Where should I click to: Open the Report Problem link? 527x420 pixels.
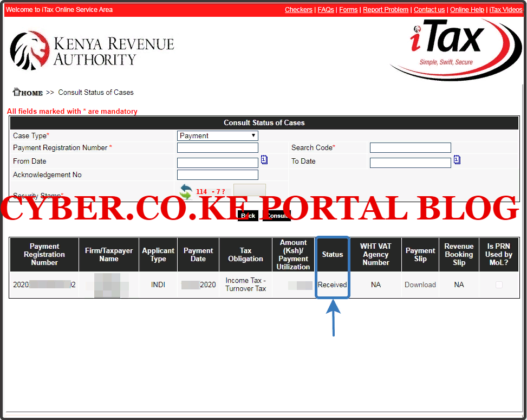pos(386,10)
